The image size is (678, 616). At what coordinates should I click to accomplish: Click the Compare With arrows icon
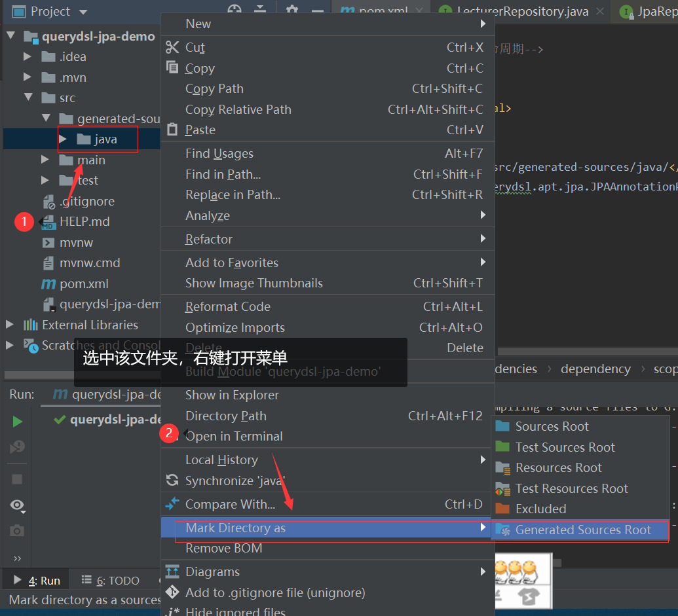pyautogui.click(x=172, y=503)
